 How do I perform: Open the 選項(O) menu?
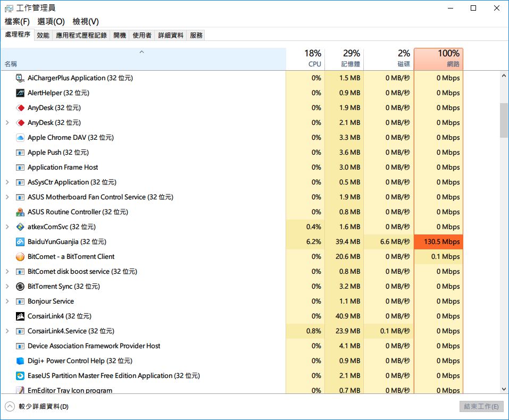(51, 21)
